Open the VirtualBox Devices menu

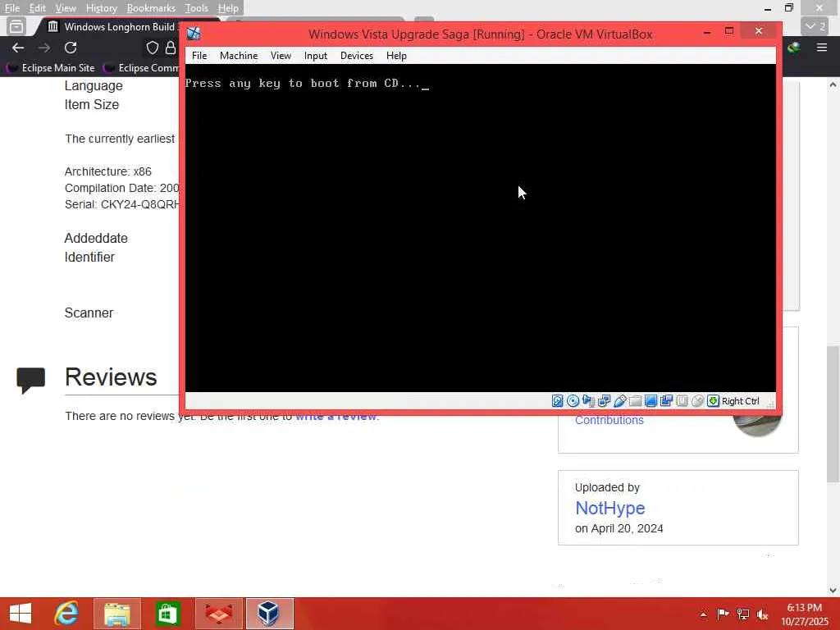click(356, 56)
